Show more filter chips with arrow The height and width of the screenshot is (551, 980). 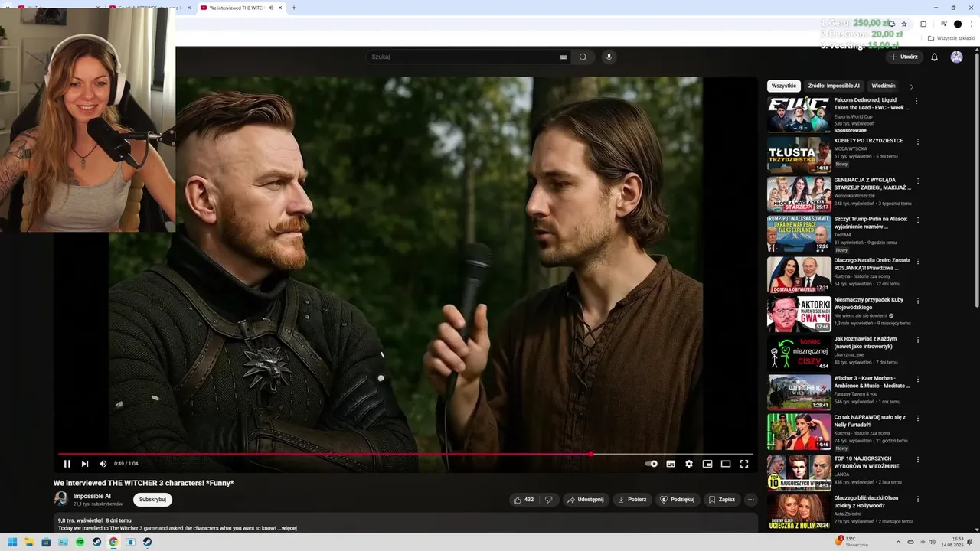tap(911, 86)
